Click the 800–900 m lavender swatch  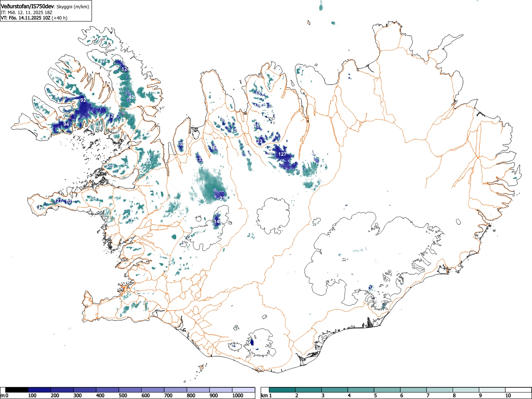(199, 390)
